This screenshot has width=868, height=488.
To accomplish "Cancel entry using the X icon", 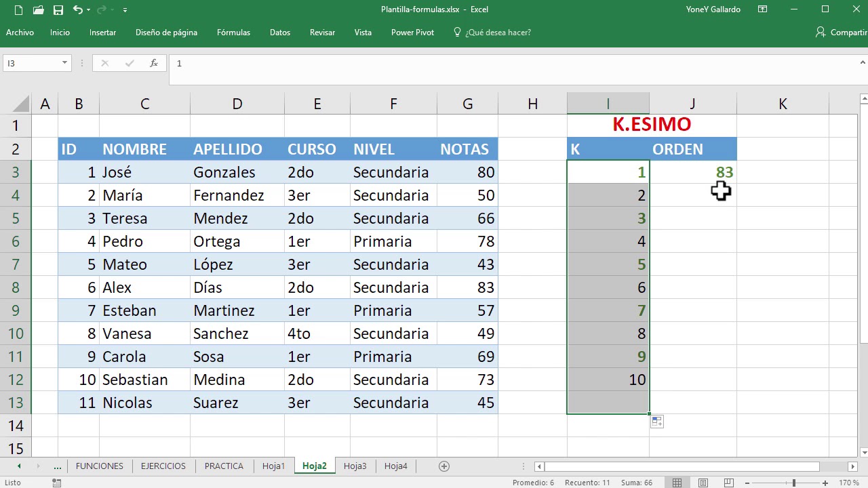I will pos(104,63).
